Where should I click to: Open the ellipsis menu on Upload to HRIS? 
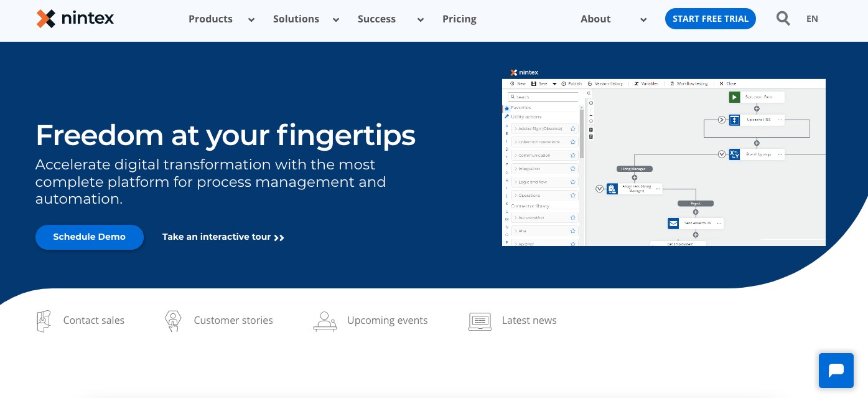780,120
